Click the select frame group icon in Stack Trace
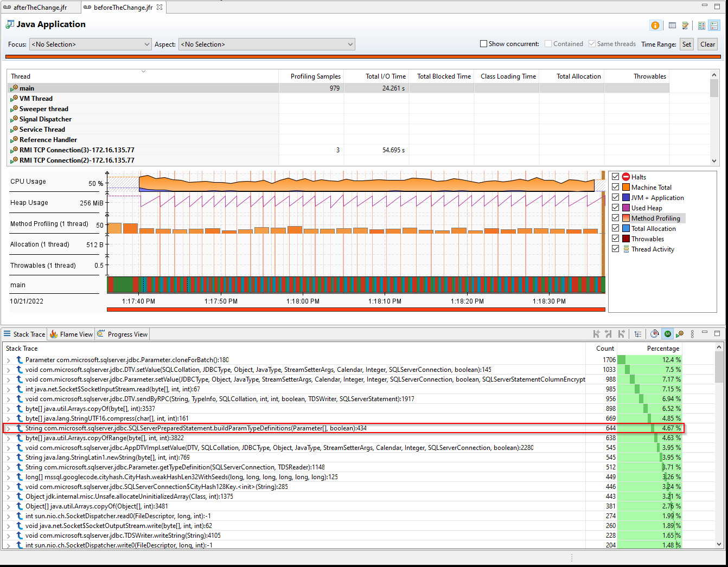 (597, 334)
